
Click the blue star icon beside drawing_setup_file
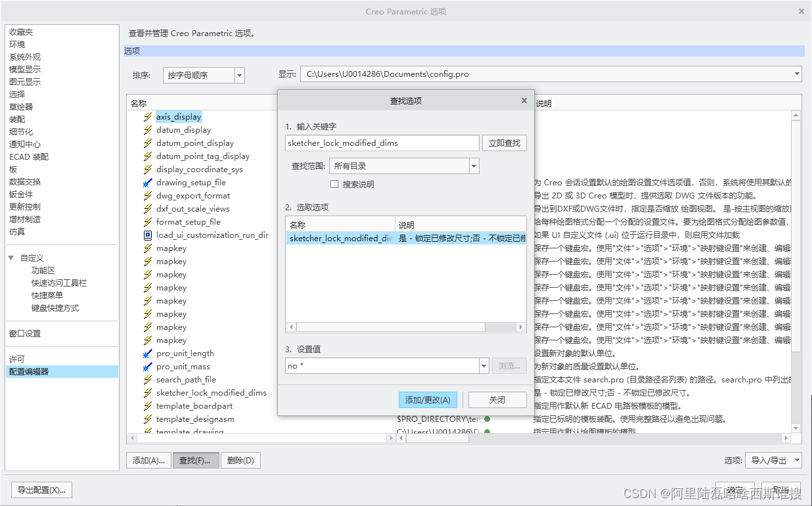(x=148, y=183)
